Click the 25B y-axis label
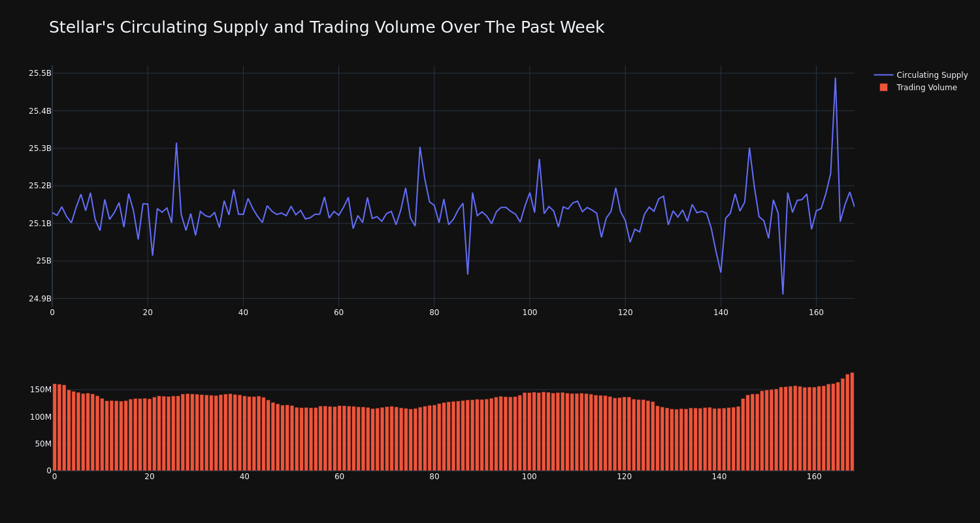Screen dimensions: 980x523 pyautogui.click(x=44, y=261)
